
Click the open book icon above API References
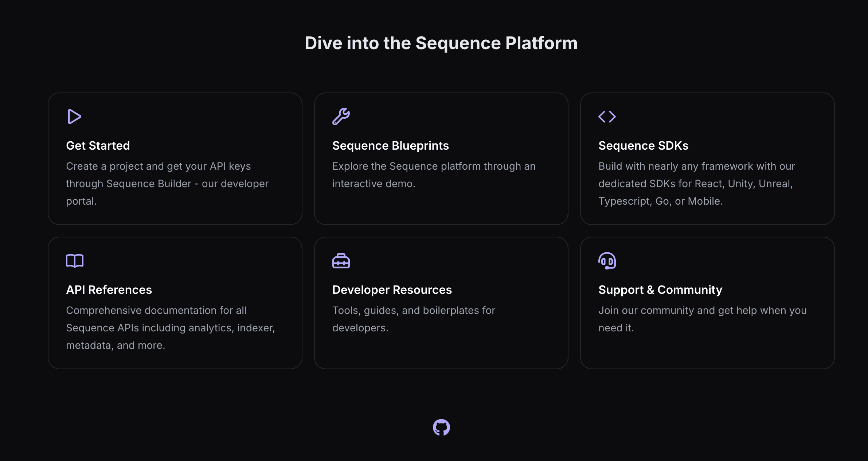point(75,260)
